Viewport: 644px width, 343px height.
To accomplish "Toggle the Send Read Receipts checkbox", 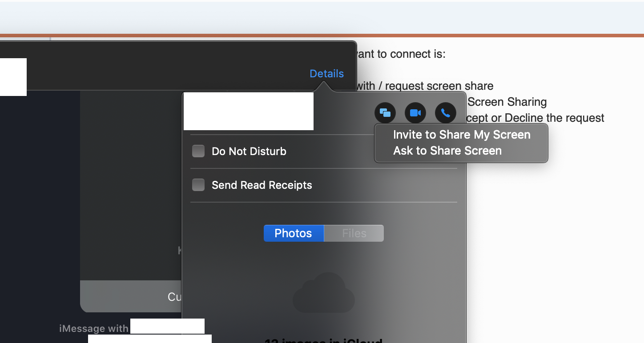I will (x=198, y=185).
